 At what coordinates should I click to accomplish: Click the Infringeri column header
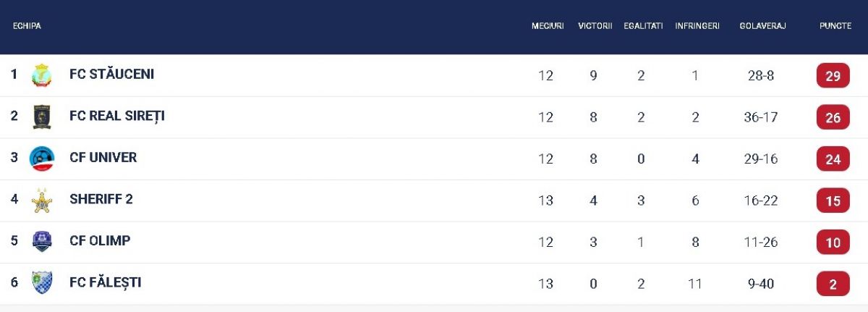pos(697,26)
